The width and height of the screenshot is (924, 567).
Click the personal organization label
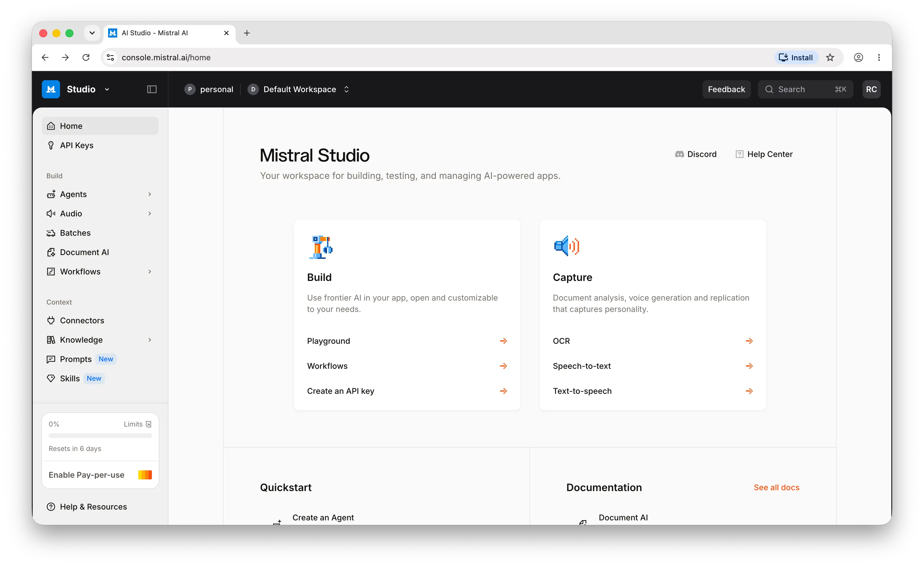click(216, 89)
